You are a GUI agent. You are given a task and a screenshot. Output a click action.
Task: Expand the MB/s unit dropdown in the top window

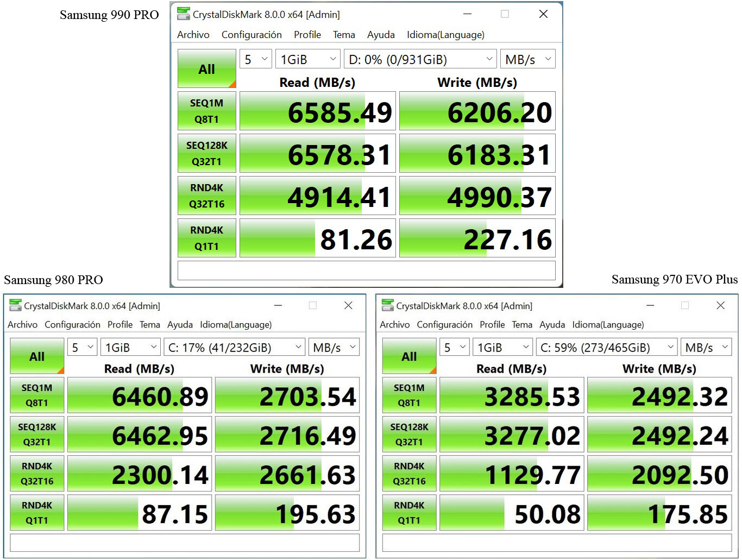527,59
